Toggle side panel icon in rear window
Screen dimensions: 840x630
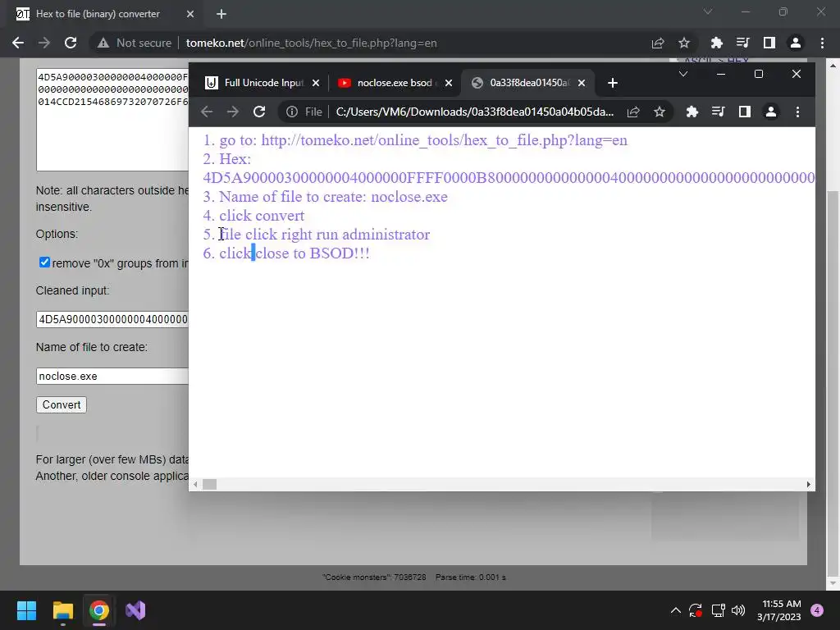point(769,43)
